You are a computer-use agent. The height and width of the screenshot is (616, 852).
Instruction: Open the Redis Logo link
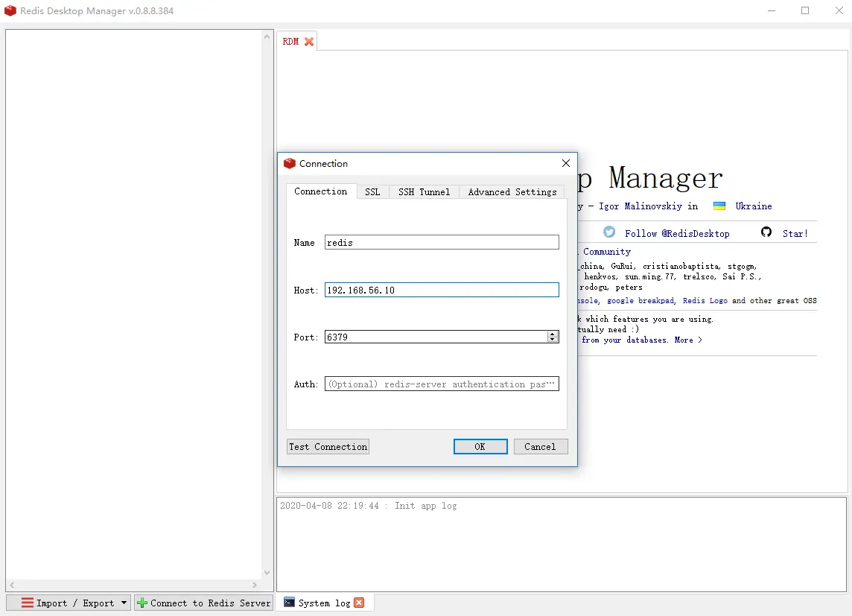coord(705,300)
